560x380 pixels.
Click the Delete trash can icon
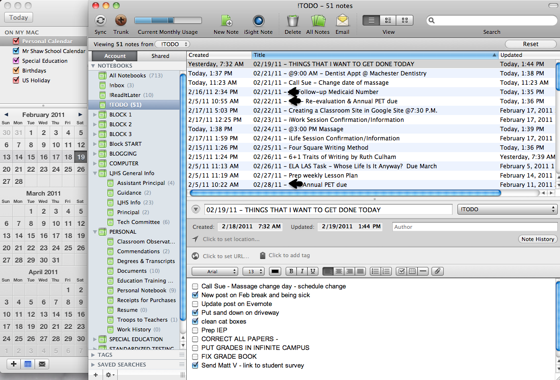pyautogui.click(x=292, y=21)
